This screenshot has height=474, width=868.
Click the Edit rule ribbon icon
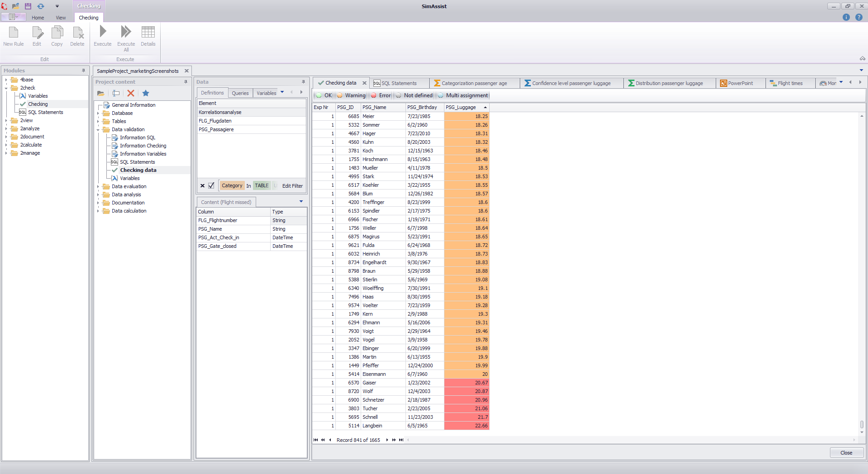coord(37,36)
